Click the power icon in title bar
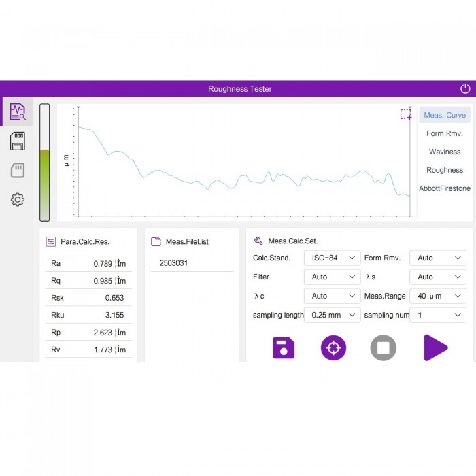476x476 pixels. coord(465,89)
